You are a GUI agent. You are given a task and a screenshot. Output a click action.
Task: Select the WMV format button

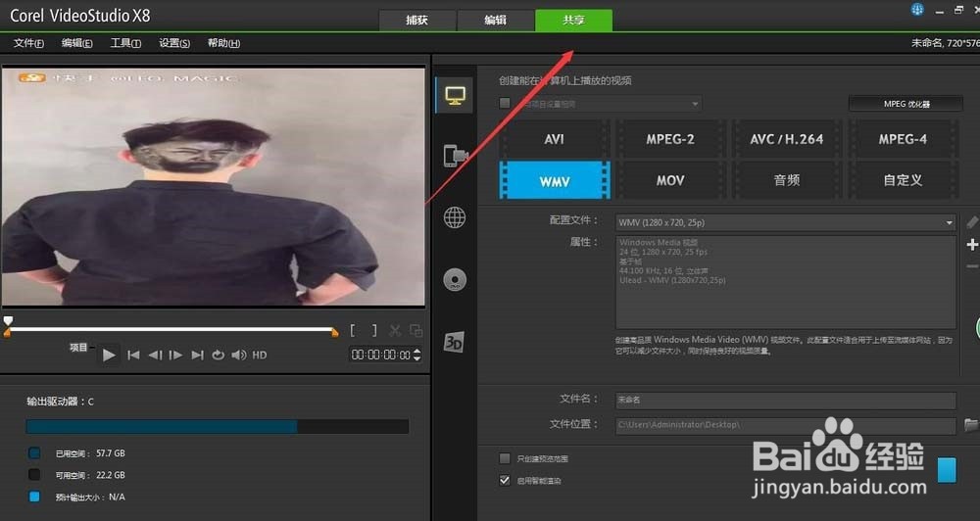(x=555, y=180)
